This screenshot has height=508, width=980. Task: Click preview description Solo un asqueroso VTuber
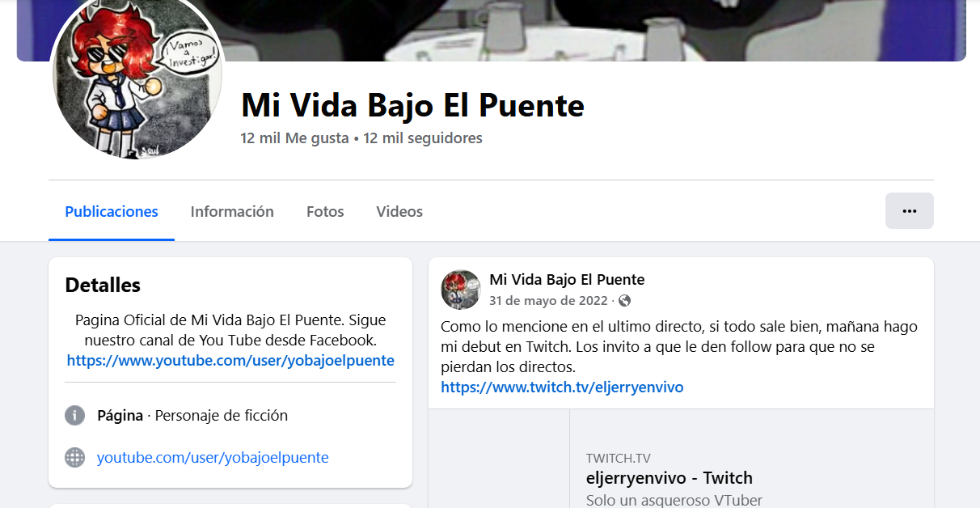[x=674, y=500]
